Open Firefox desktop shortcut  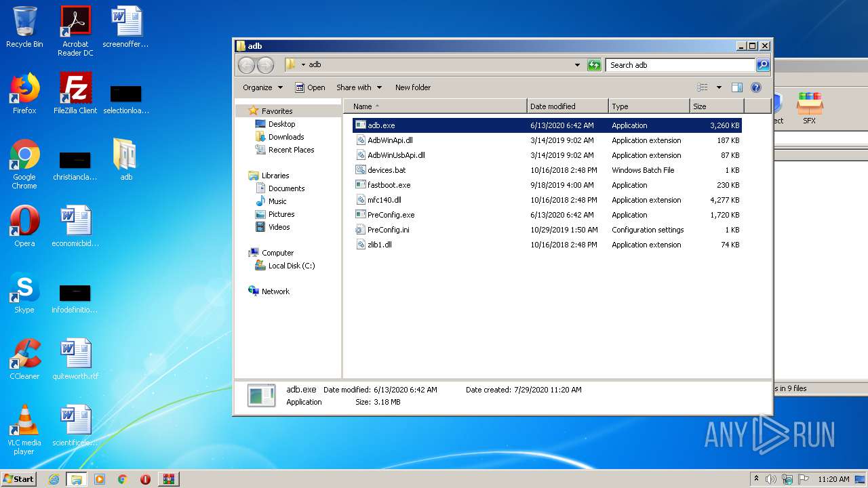tap(24, 94)
